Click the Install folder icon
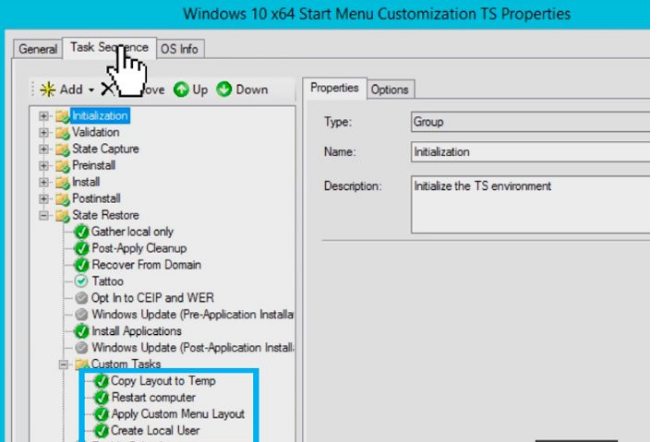 click(x=62, y=182)
